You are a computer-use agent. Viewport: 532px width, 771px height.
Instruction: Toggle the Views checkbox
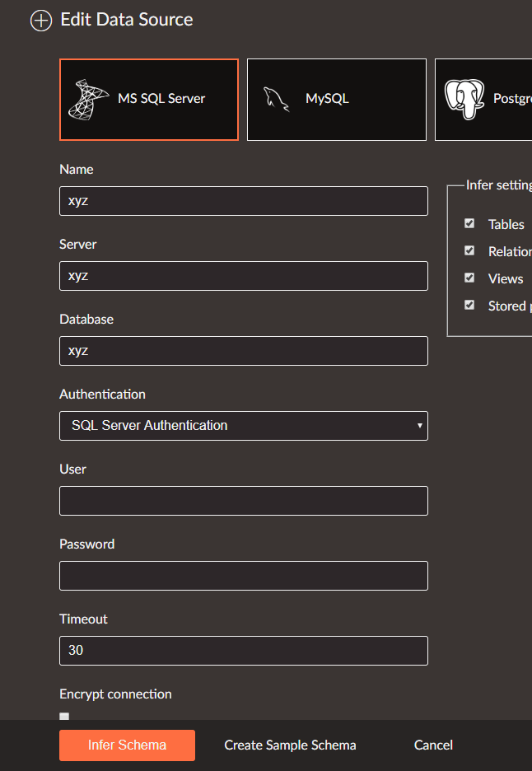(469, 278)
